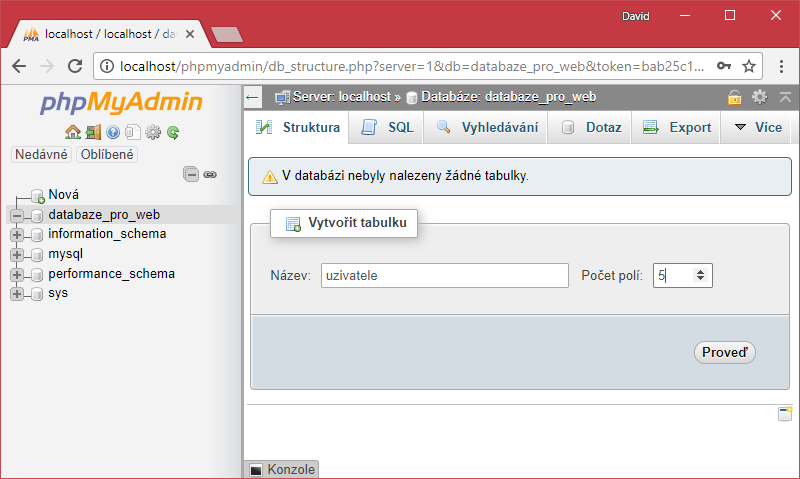
Task: Open Chrome three-dot menu
Action: [x=781, y=66]
